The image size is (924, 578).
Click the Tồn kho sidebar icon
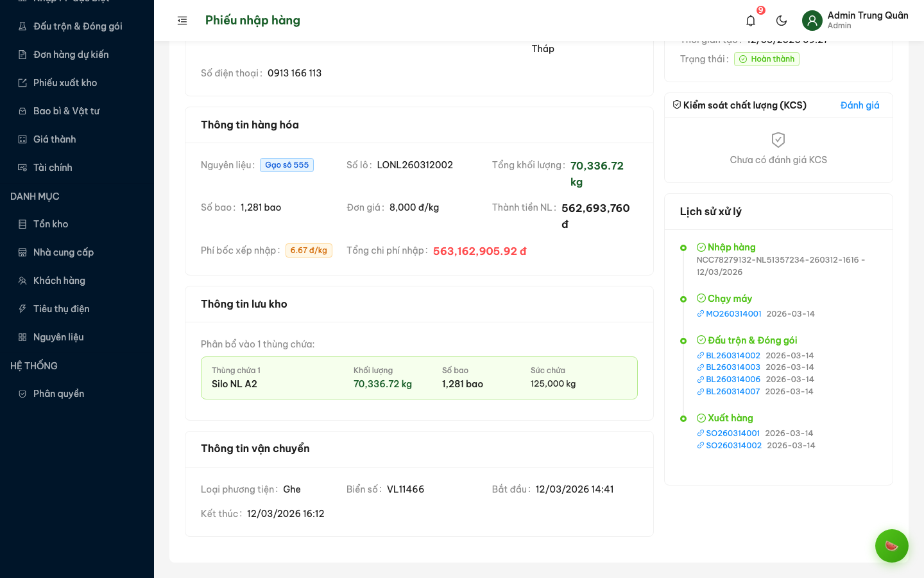pyautogui.click(x=22, y=224)
